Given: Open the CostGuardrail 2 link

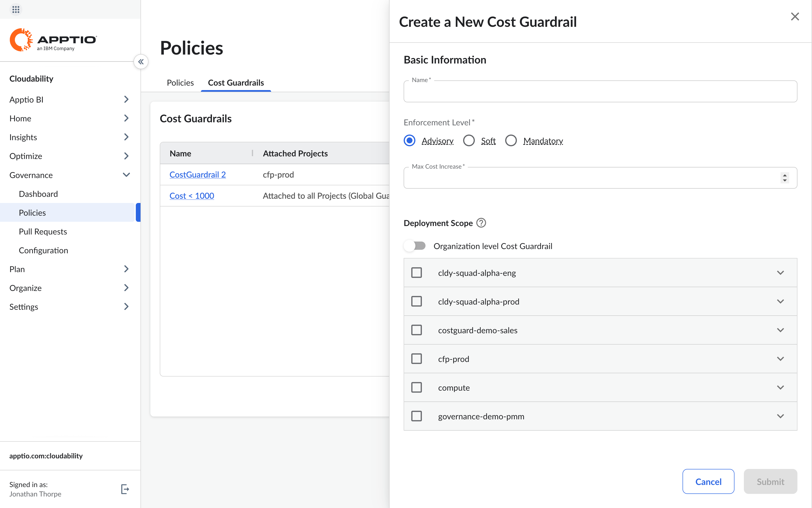Looking at the screenshot, I should tap(198, 175).
